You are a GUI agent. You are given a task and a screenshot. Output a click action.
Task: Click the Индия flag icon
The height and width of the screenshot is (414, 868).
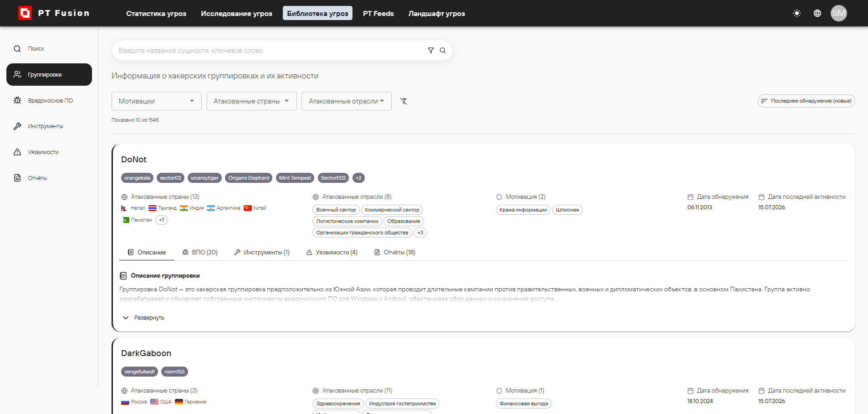point(184,208)
